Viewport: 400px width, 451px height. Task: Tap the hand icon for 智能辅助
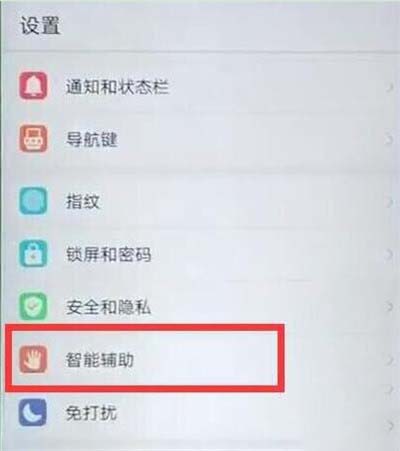point(33,359)
